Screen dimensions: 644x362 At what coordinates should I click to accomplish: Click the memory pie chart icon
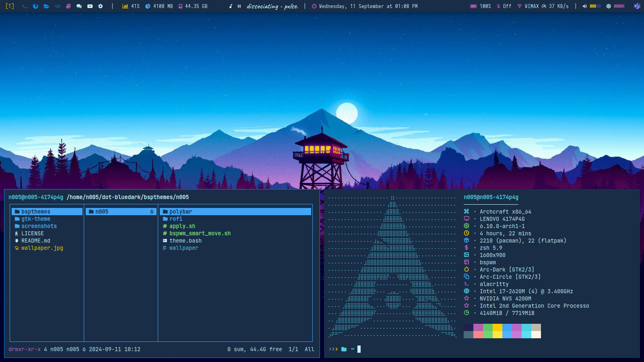[148, 6]
